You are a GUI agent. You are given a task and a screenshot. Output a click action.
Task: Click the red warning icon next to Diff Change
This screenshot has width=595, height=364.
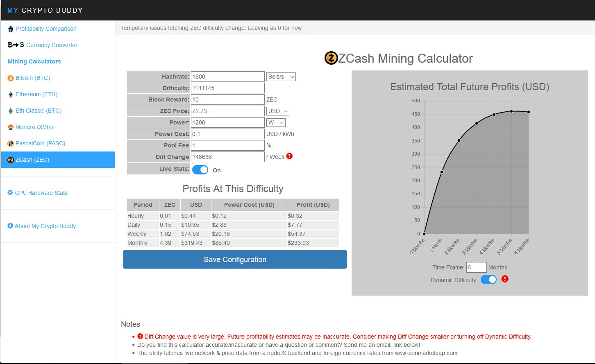[x=289, y=156]
